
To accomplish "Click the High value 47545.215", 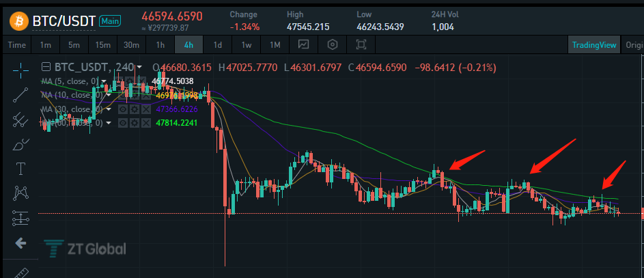I will pyautogui.click(x=308, y=27).
